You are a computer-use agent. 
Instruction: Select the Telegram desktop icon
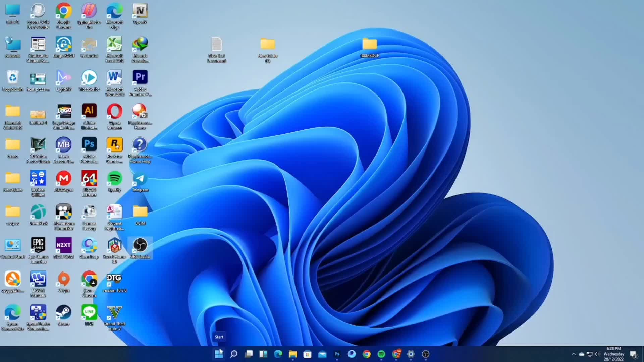pos(140,182)
